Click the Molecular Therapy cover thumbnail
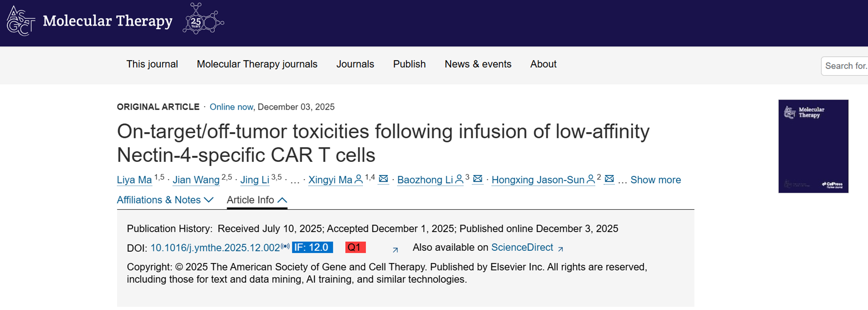Viewport: 868px width, 310px height. tap(813, 146)
